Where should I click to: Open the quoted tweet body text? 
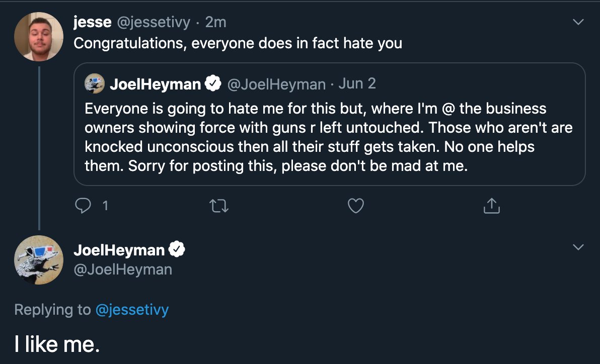pos(328,137)
